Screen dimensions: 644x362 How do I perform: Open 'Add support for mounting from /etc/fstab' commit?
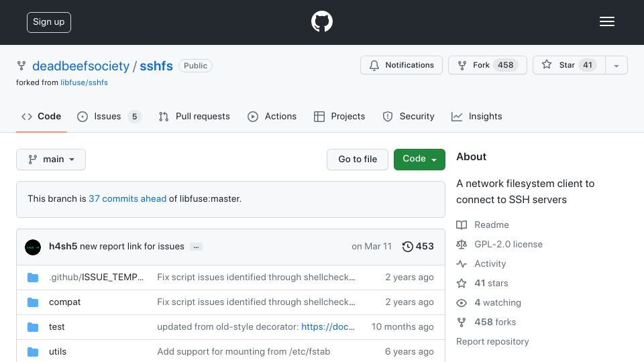(244, 352)
